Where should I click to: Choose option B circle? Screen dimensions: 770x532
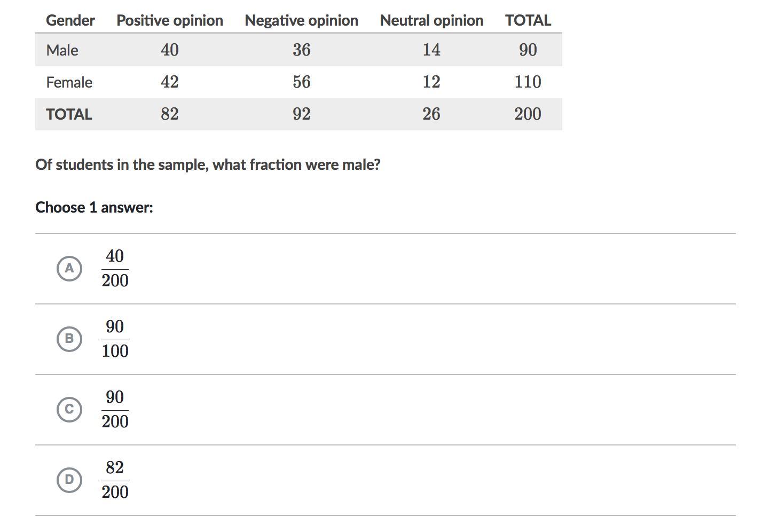[x=69, y=339]
